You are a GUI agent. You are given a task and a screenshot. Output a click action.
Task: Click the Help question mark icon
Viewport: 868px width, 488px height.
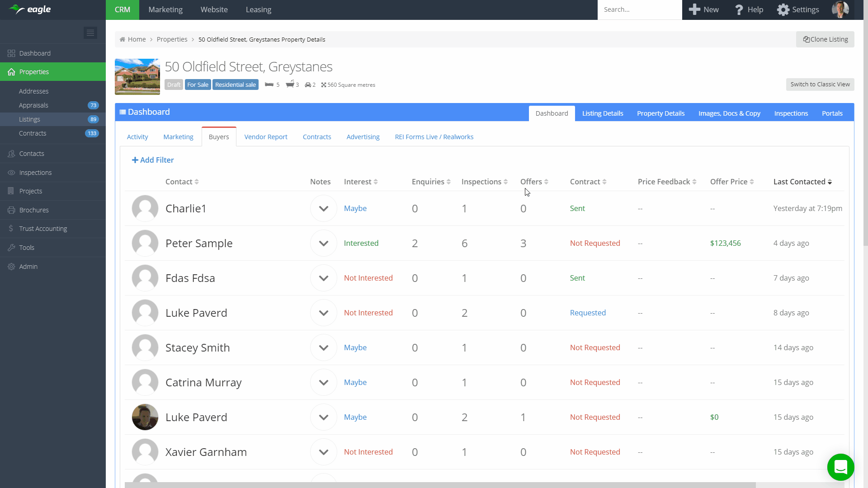(739, 9)
